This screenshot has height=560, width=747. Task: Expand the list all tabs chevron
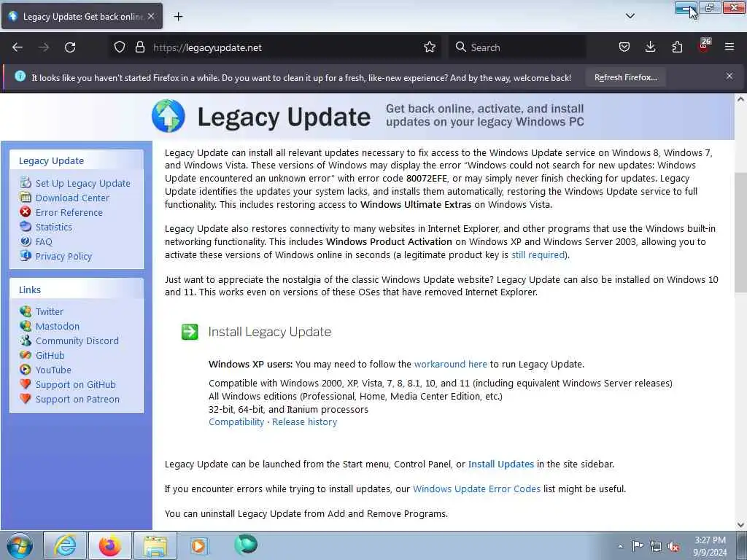point(630,16)
